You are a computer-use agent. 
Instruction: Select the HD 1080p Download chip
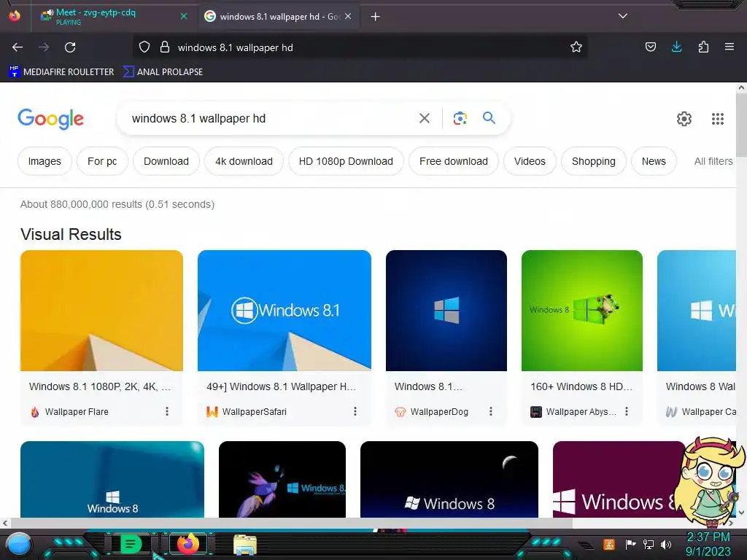[x=346, y=161]
